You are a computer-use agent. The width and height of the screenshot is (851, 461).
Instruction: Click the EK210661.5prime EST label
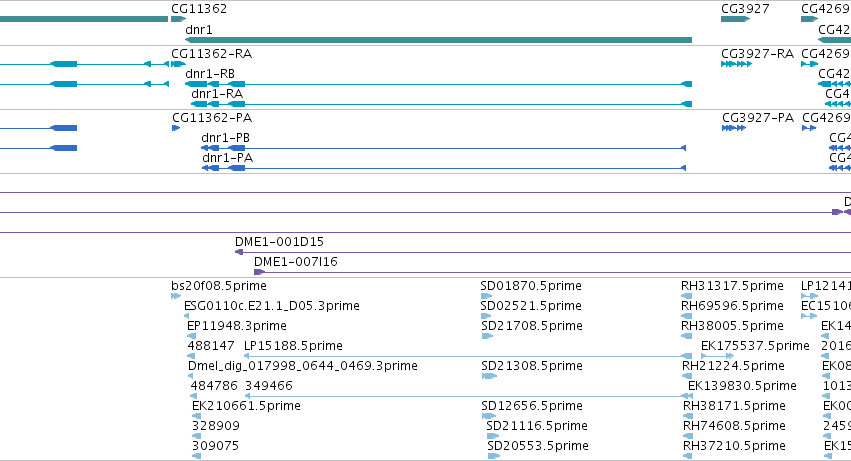point(246,406)
